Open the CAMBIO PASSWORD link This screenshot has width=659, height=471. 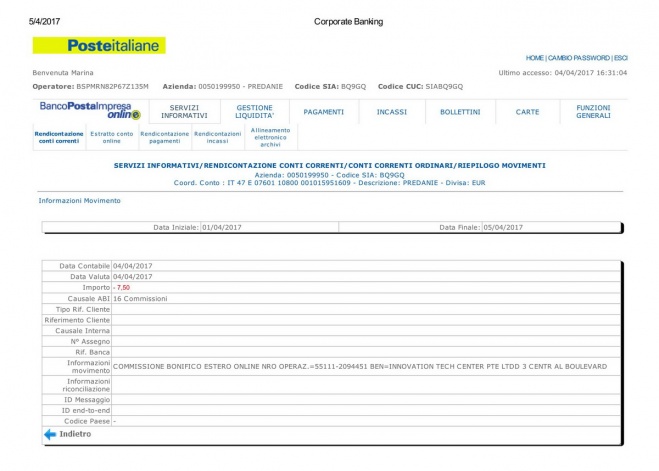point(580,58)
